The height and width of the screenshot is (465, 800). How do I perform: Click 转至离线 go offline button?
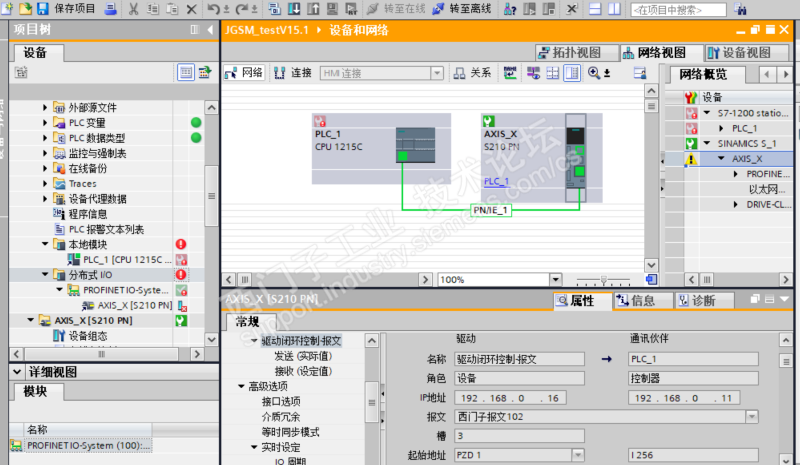461,9
